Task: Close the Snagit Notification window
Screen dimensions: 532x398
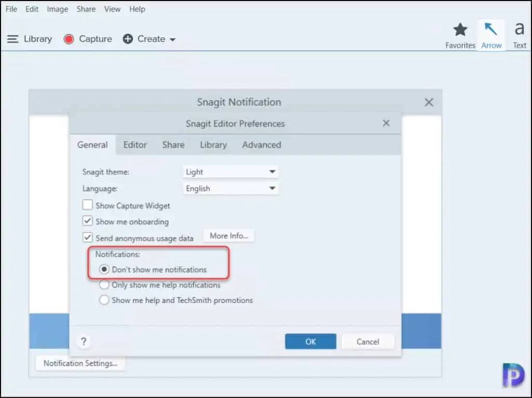Action: point(429,102)
